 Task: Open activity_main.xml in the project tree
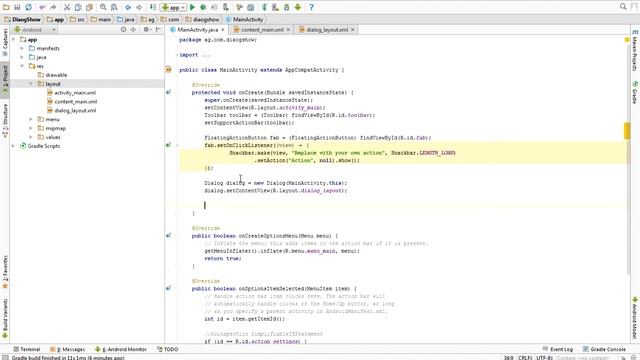click(71, 93)
